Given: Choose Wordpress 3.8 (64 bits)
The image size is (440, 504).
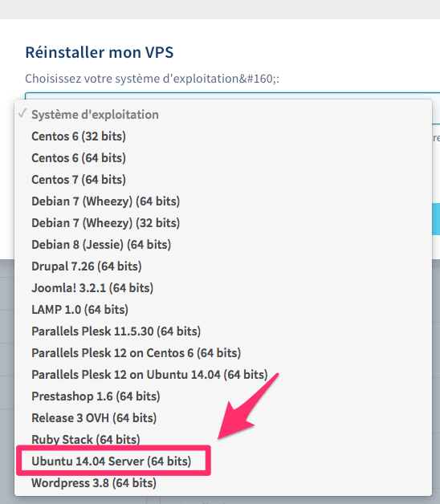Looking at the screenshot, I should point(223,483).
